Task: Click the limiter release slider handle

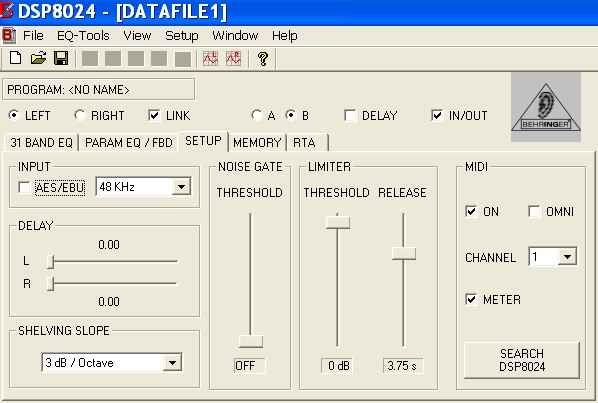Action: (404, 254)
